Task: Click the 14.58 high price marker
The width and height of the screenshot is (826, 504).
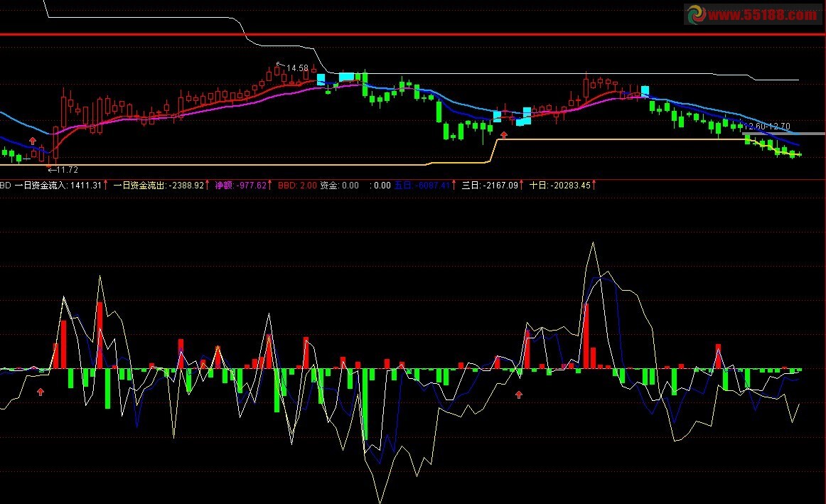Action: tap(297, 68)
